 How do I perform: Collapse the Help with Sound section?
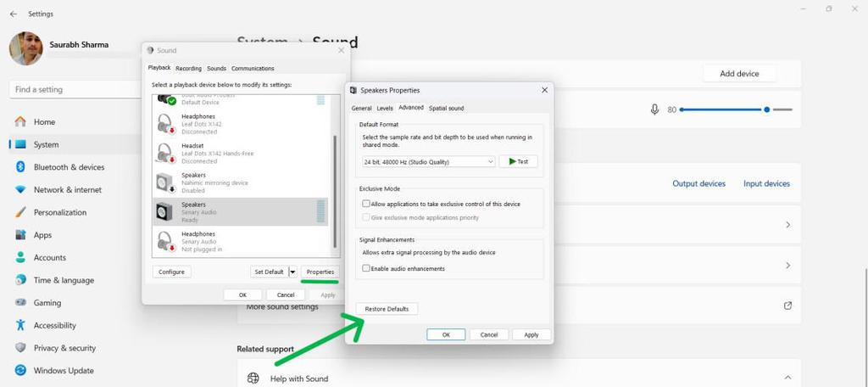787,379
